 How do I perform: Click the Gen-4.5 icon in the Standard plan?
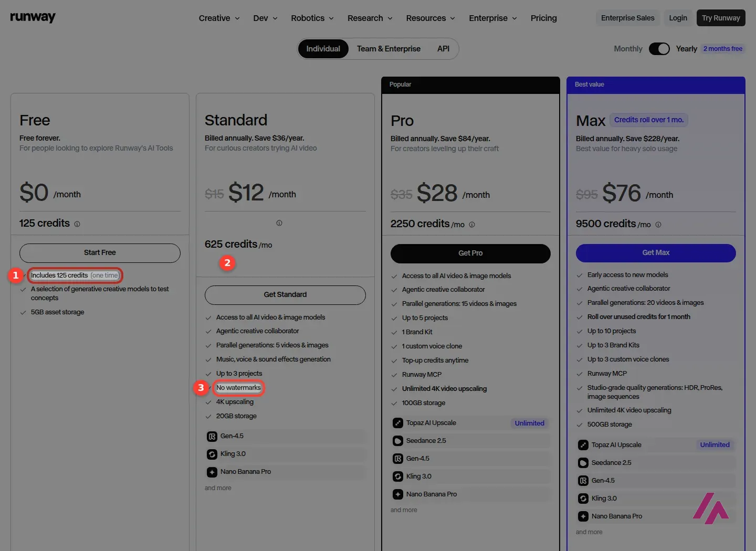(212, 437)
